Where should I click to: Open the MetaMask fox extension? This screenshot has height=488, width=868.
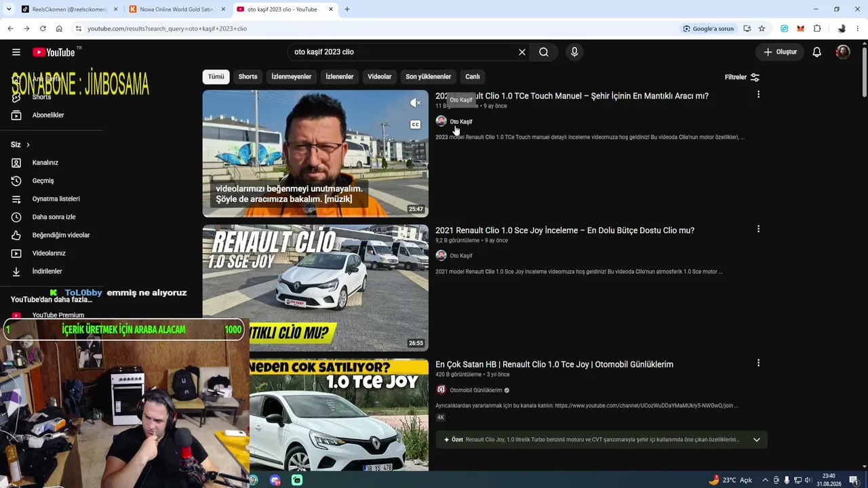click(x=801, y=28)
